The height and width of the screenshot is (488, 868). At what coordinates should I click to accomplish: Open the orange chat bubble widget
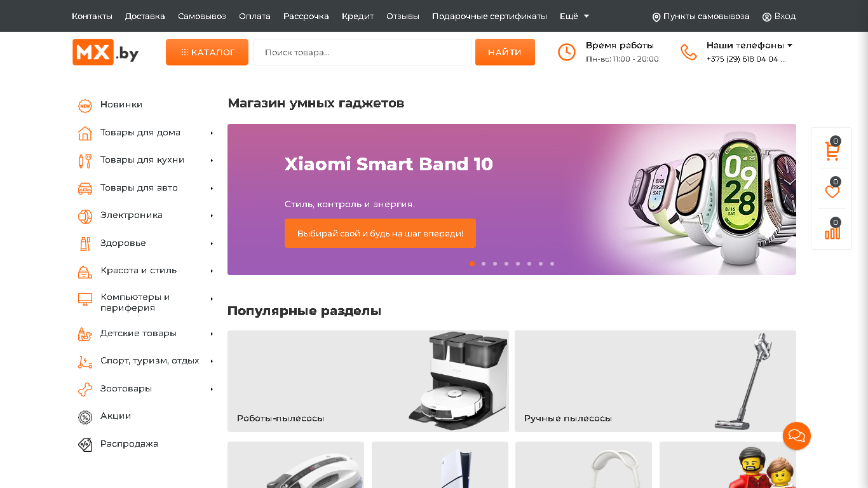797,436
